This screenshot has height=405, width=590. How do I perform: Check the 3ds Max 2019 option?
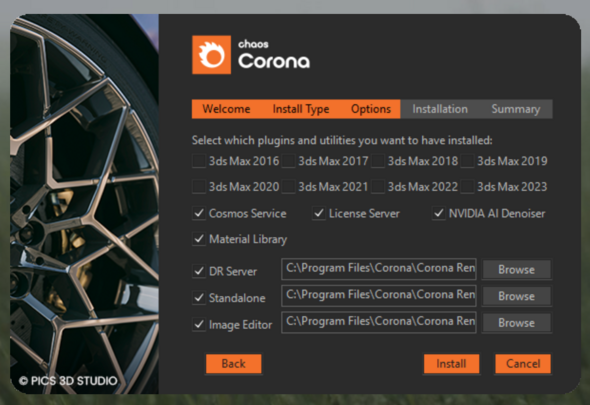[467, 161]
